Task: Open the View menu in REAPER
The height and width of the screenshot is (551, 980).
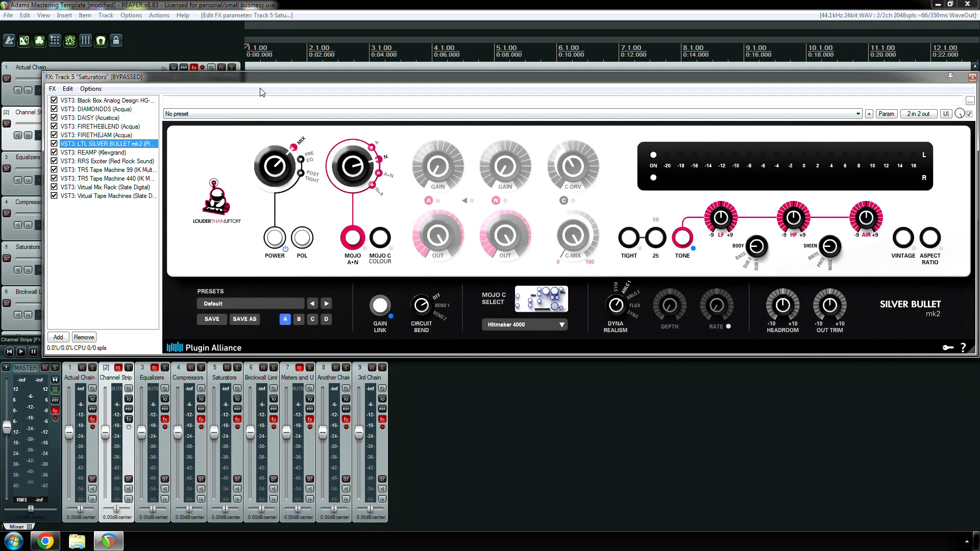Action: point(43,15)
